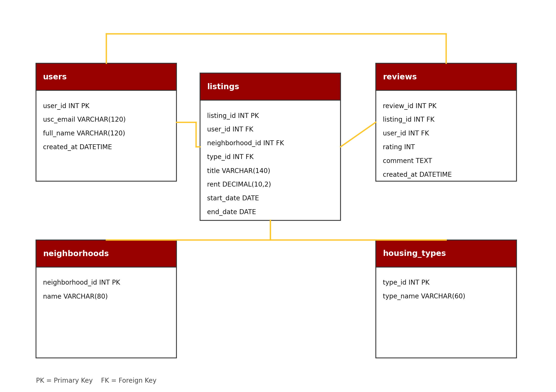This screenshot has width=556, height=392.
Task: Click the PK = Primary Key legend text
Action: coord(64,381)
